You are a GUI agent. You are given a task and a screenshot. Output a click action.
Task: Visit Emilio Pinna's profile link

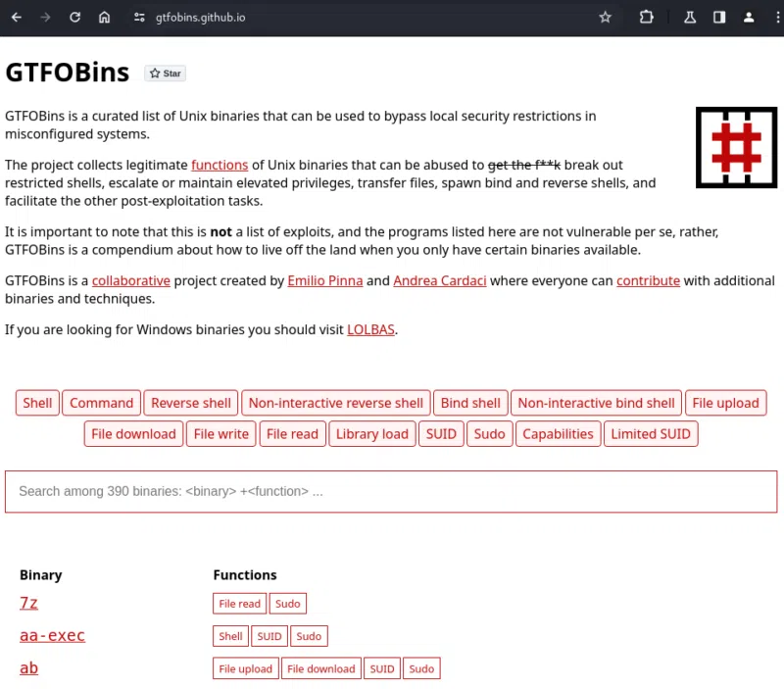324,280
